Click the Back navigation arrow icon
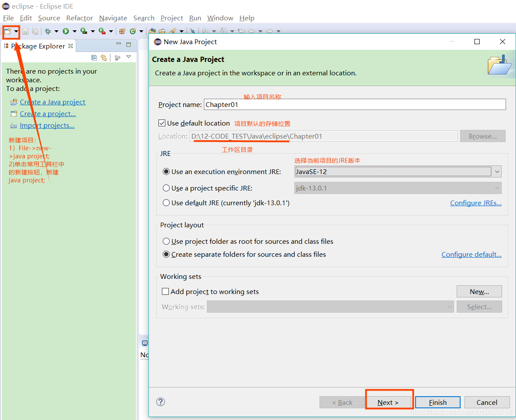 point(252,31)
